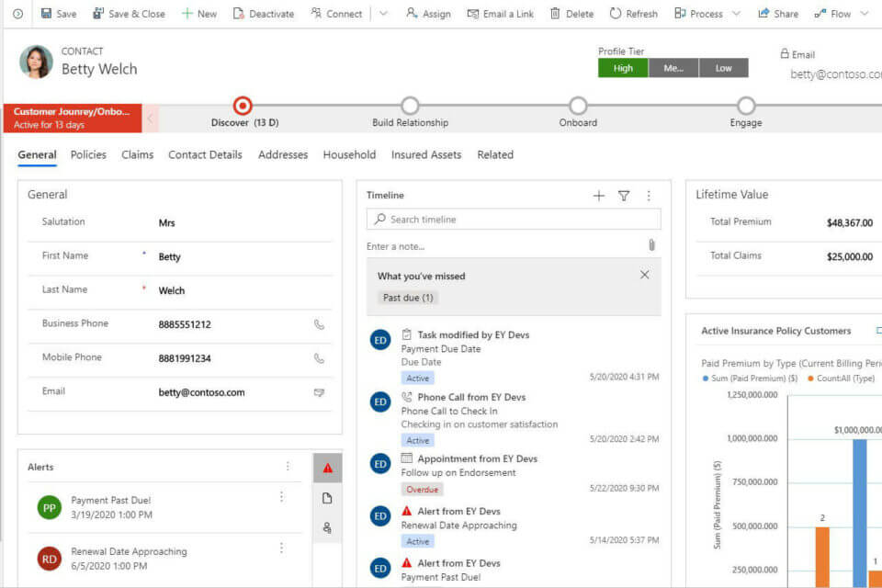Select the Build Relationship stage circle
The image size is (882, 588).
point(411,107)
